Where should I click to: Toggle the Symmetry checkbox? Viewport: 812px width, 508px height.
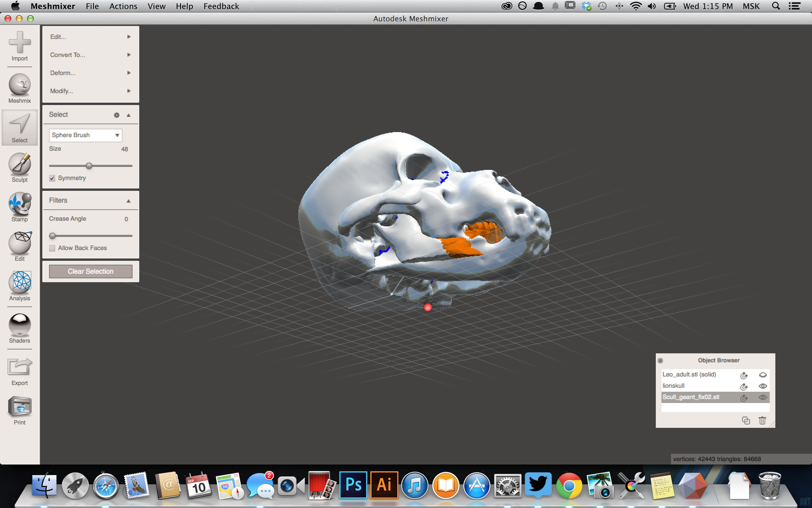(52, 178)
